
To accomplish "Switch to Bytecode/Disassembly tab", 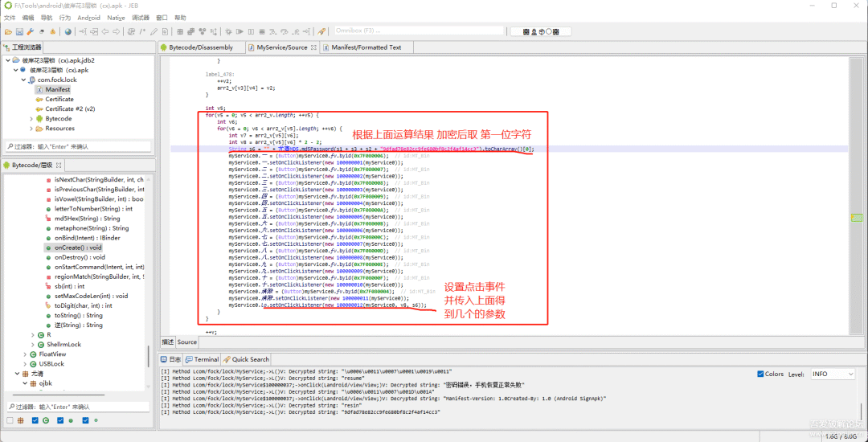I will pos(200,47).
